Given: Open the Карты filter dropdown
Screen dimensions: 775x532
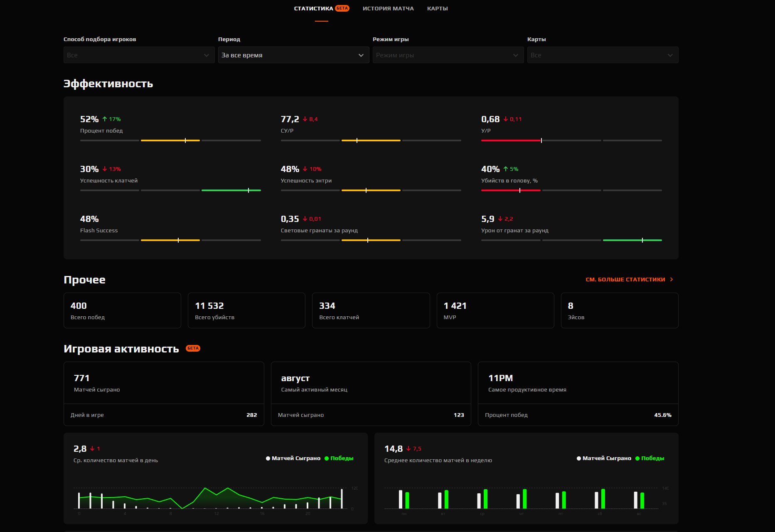Looking at the screenshot, I should point(603,55).
